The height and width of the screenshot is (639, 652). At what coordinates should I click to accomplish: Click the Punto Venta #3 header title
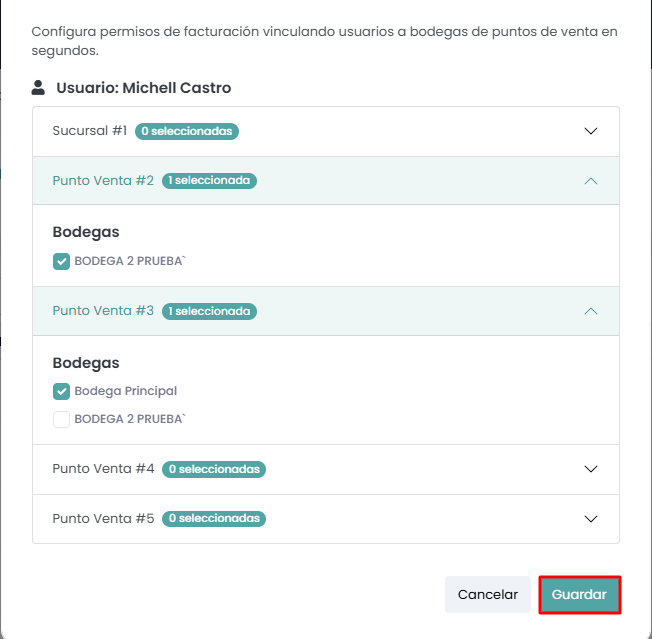[x=103, y=311]
